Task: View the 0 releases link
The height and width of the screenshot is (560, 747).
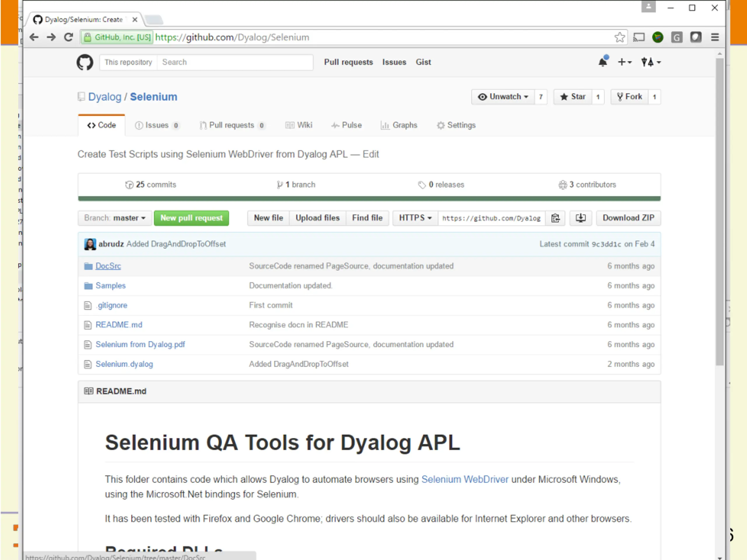Action: tap(441, 185)
